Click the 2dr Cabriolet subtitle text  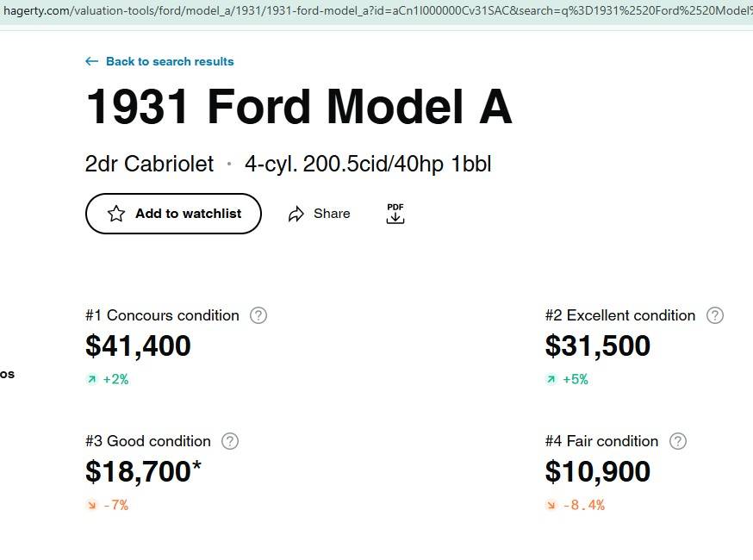point(149,164)
